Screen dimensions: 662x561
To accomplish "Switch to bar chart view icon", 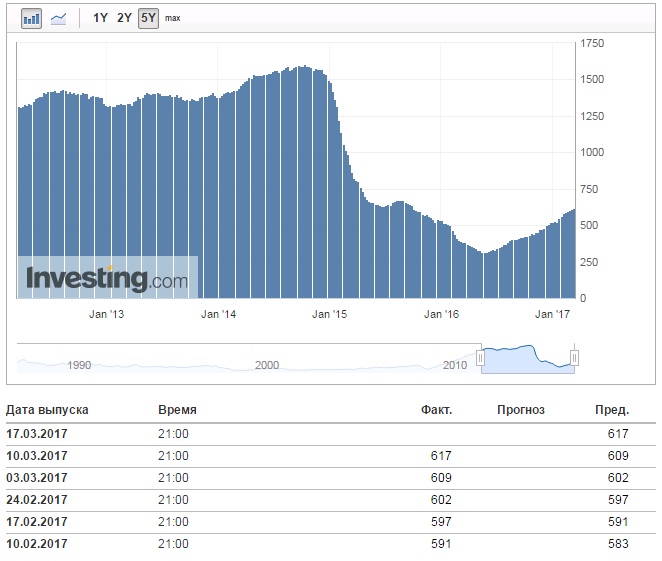I will click(32, 18).
